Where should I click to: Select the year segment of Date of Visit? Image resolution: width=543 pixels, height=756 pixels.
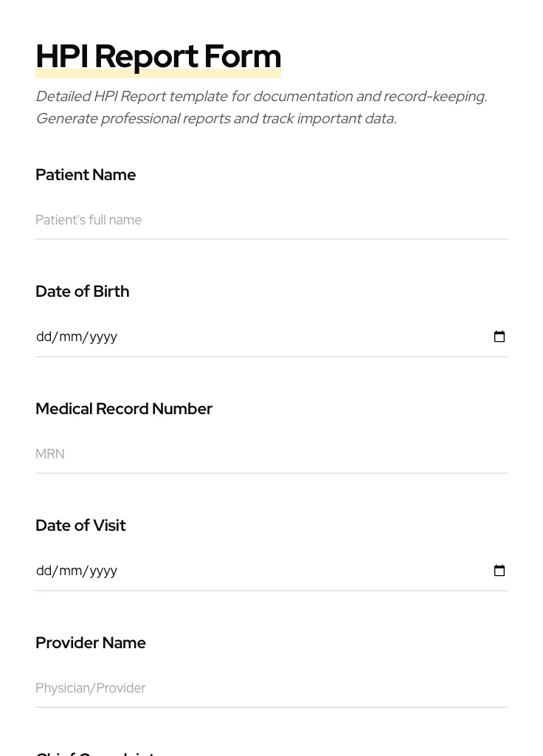[x=103, y=571]
